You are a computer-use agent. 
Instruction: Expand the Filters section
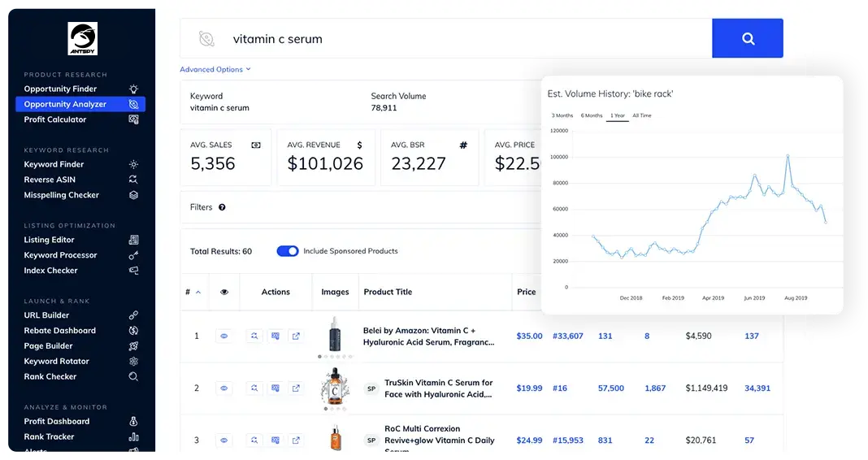(x=201, y=207)
